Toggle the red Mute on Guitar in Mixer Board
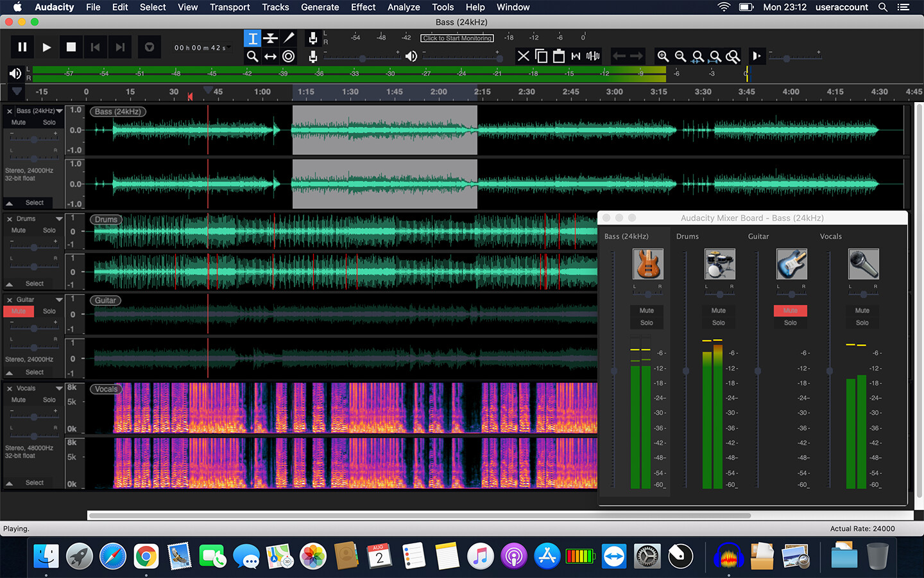 (x=791, y=310)
